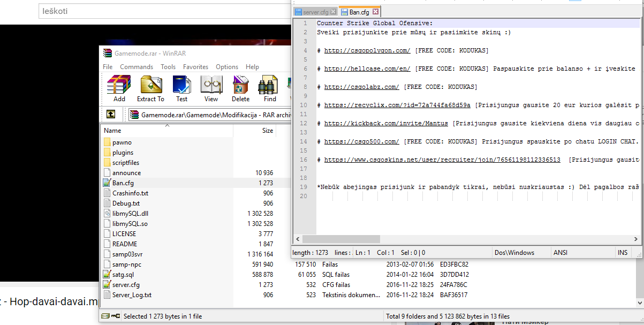Screen dimensions: 644x325
Task: Close the Ban.cfg editor tab
Action: point(375,11)
